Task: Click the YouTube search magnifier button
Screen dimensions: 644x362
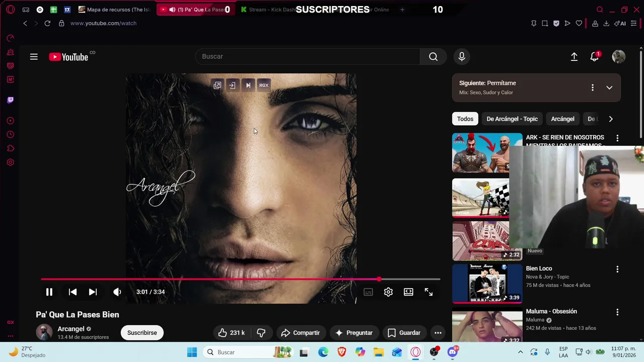Action: 433,57
